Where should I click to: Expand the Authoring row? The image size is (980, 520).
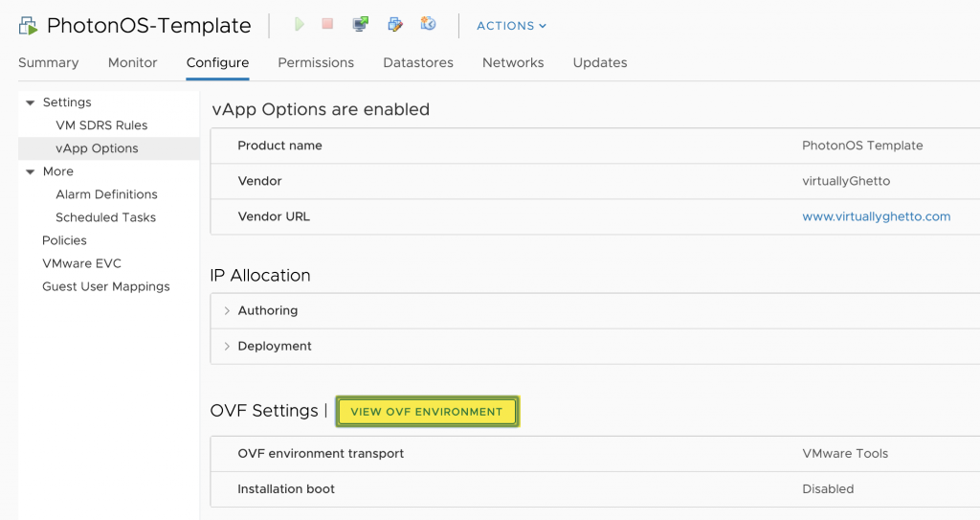point(227,310)
